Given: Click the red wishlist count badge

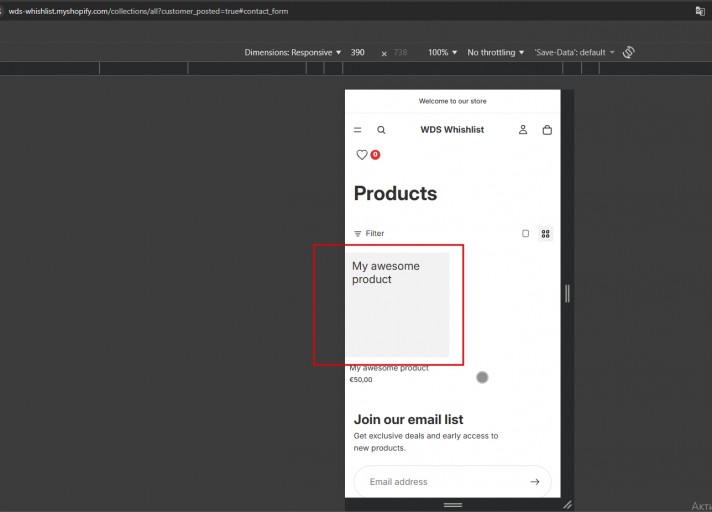Looking at the screenshot, I should 375,154.
